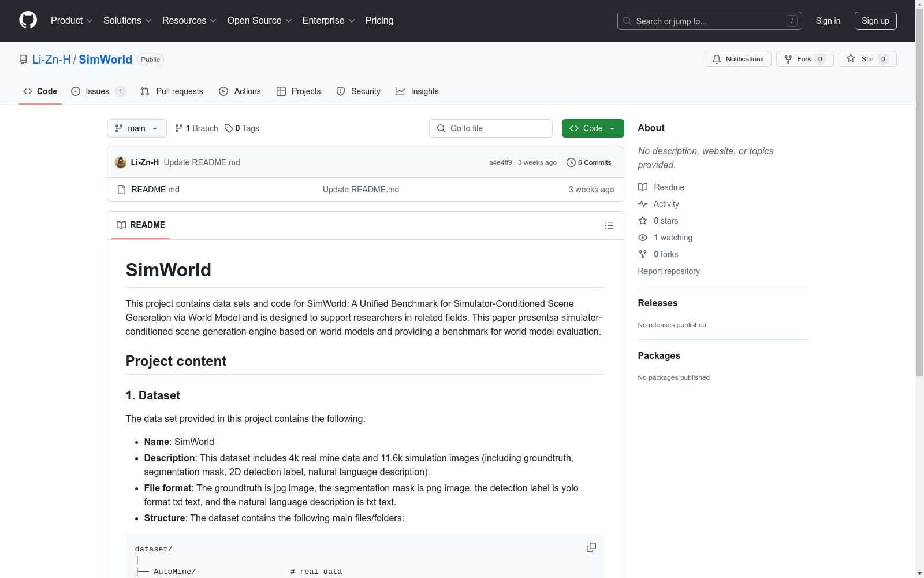The height and width of the screenshot is (578, 924).
Task: Expand the Resources menu
Action: [189, 21]
